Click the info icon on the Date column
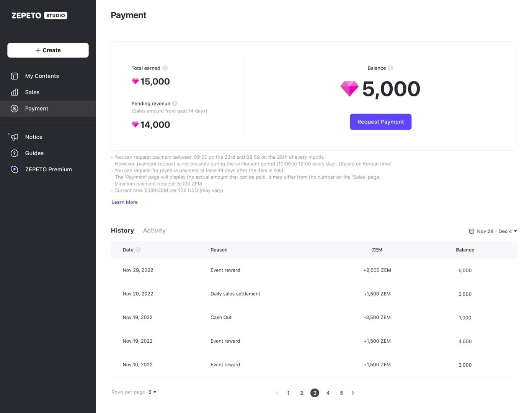 (x=138, y=250)
